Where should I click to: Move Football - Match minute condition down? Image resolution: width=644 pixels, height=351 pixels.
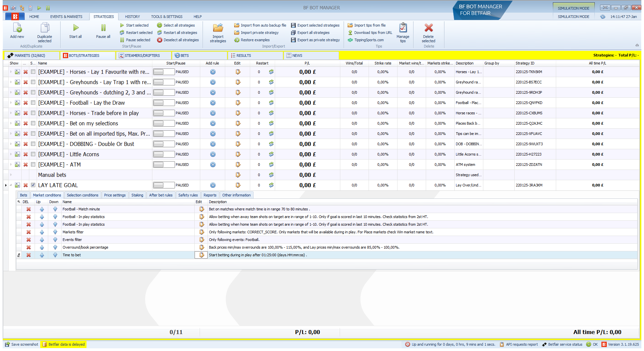(55, 209)
